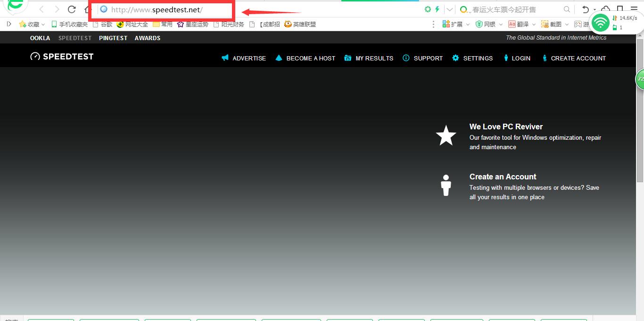Click the Support info icon
644x321 pixels.
pyautogui.click(x=406, y=58)
